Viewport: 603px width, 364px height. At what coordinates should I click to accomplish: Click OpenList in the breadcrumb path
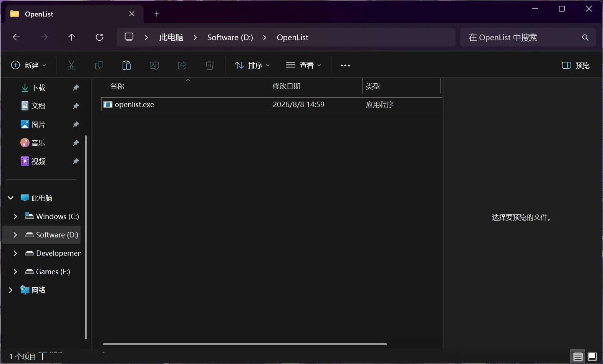(x=293, y=37)
